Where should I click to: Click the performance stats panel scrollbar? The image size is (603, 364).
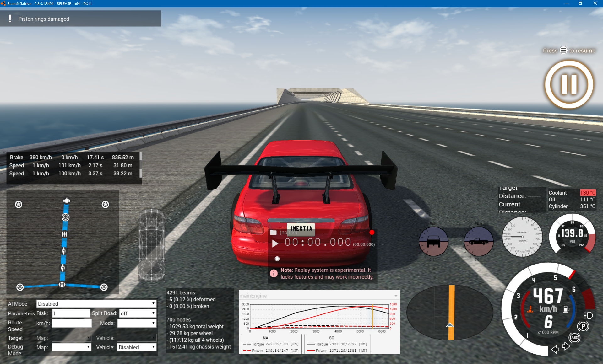click(x=140, y=165)
